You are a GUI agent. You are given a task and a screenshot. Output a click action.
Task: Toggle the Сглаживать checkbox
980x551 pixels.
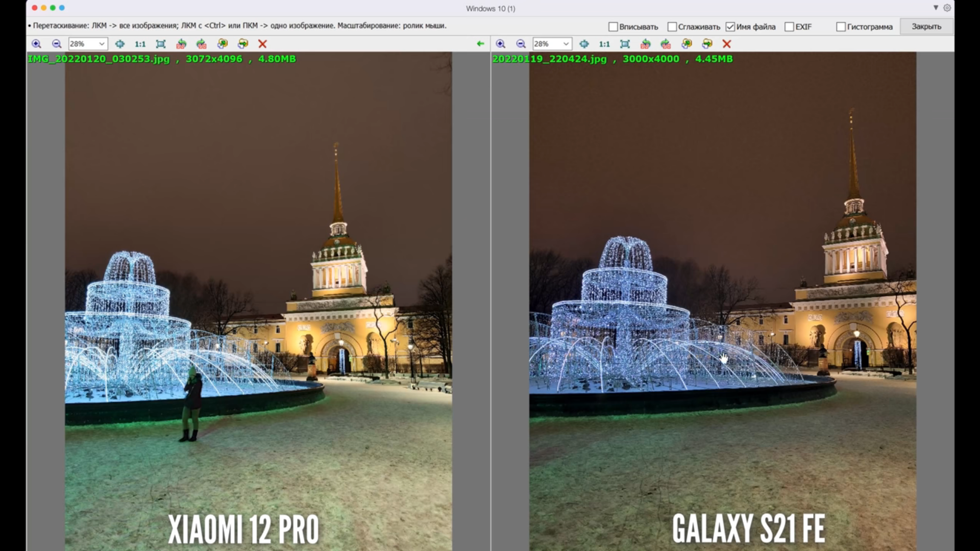[672, 27]
